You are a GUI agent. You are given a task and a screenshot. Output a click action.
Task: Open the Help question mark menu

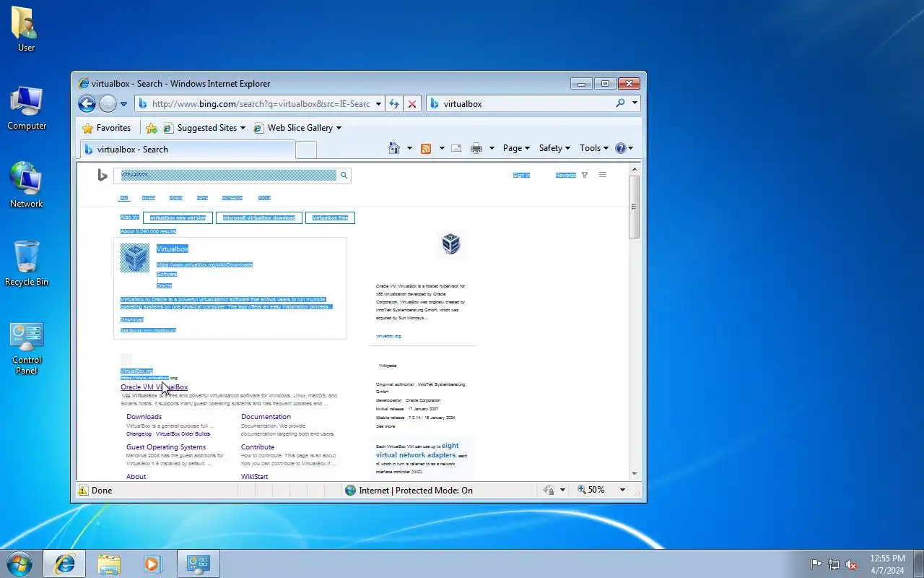click(x=624, y=148)
